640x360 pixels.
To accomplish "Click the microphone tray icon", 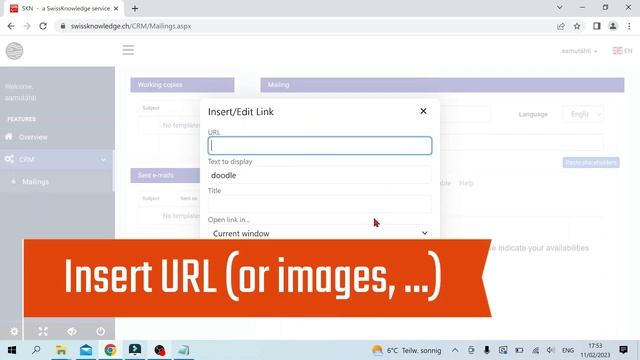I will (487, 350).
